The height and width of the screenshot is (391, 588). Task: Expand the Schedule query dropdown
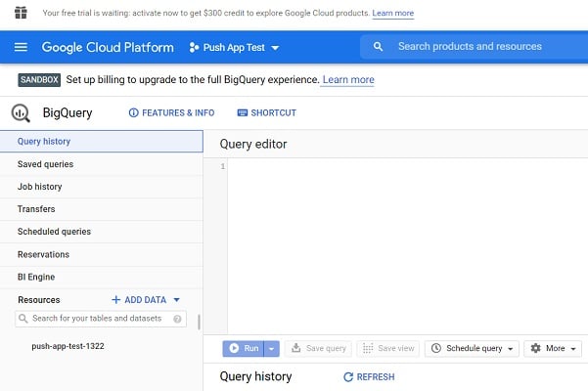point(511,349)
